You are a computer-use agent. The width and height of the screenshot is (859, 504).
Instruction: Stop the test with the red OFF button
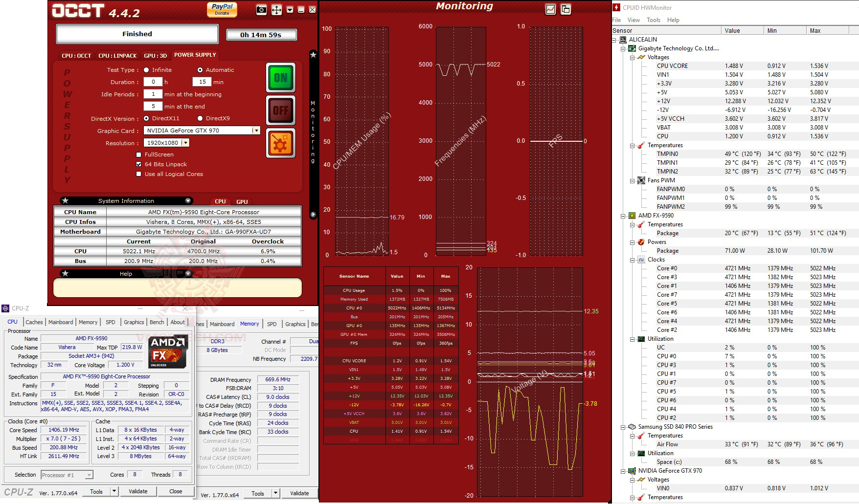tap(280, 110)
